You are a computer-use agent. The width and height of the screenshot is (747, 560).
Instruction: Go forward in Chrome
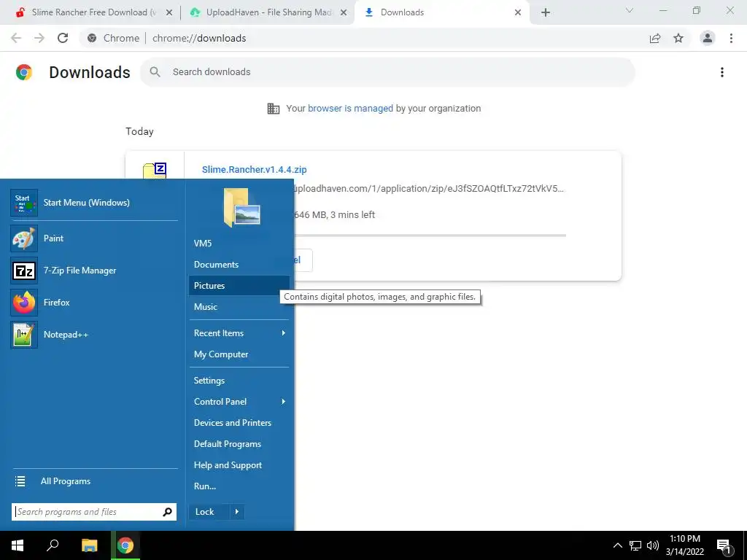coord(39,38)
